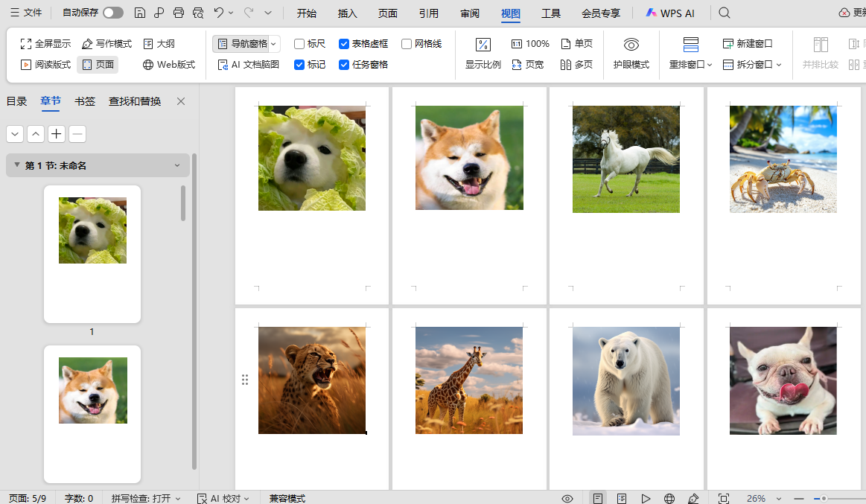The height and width of the screenshot is (504, 866).
Task: Open the AI 校对 dropdown in status bar
Action: (223, 498)
